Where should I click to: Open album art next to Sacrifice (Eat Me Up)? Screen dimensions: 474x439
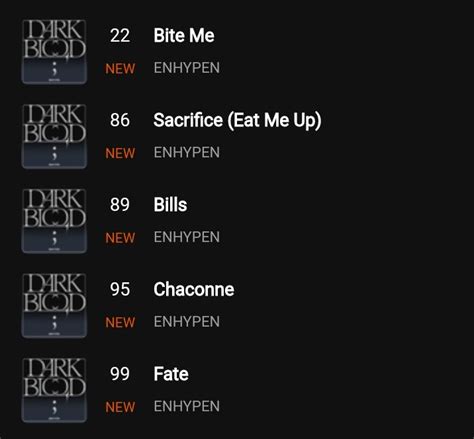coord(54,136)
